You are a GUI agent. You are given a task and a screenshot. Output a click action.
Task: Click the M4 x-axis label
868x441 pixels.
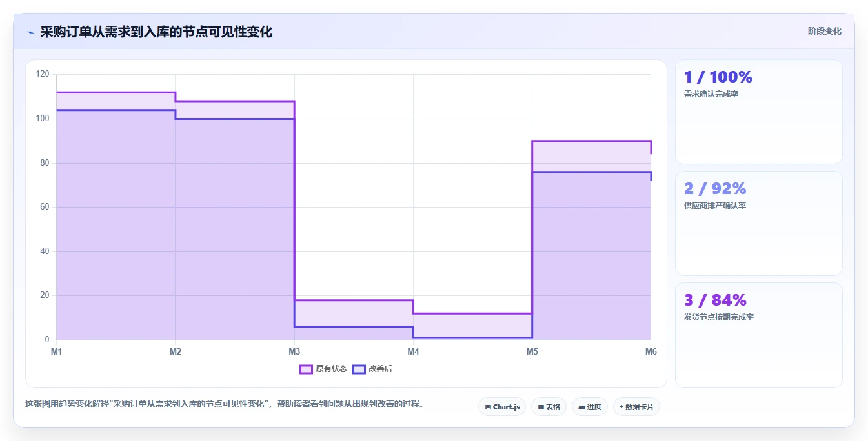click(x=413, y=351)
